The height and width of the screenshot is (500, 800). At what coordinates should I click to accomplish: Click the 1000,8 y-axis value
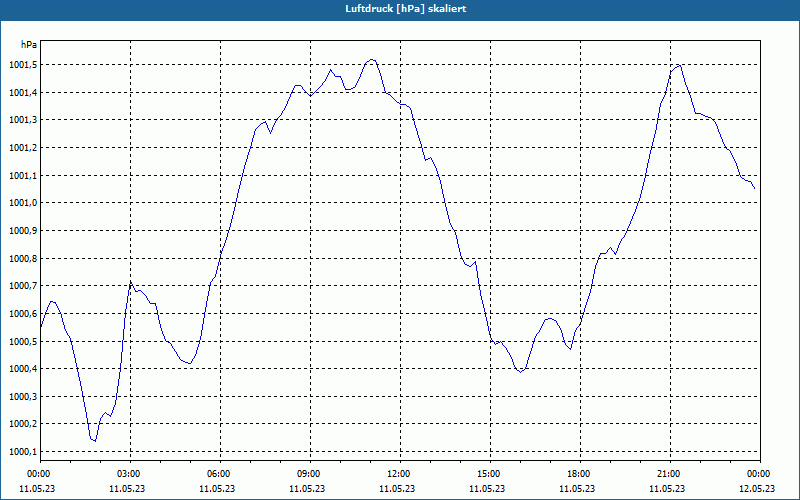click(x=23, y=258)
